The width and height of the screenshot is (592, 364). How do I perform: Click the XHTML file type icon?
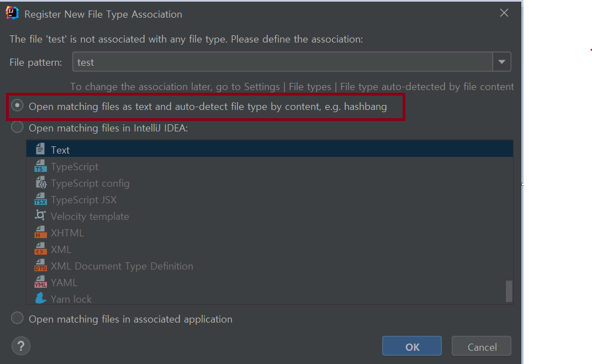(40, 232)
